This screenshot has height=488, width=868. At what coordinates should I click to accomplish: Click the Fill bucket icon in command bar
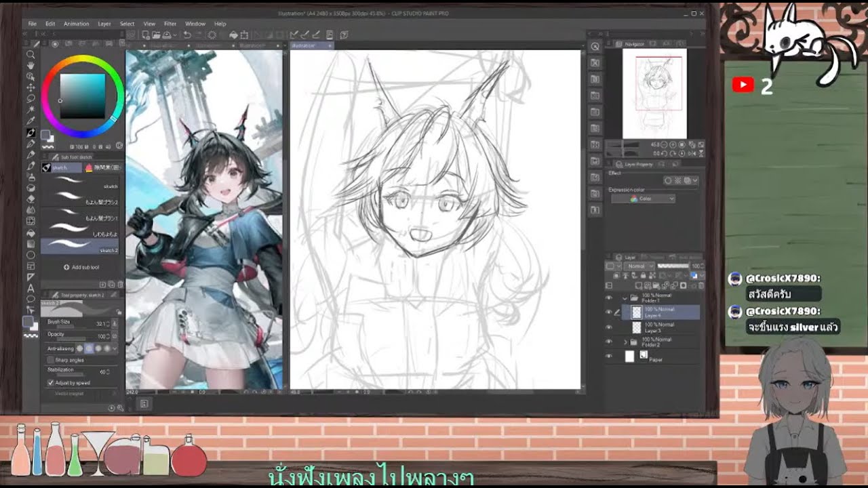tap(233, 35)
